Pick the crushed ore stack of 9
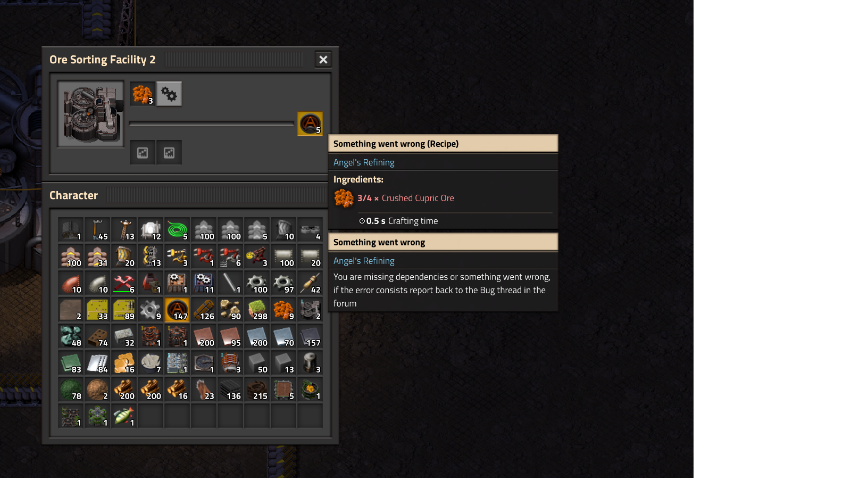Image resolution: width=868 pixels, height=496 pixels. pyautogui.click(x=283, y=310)
